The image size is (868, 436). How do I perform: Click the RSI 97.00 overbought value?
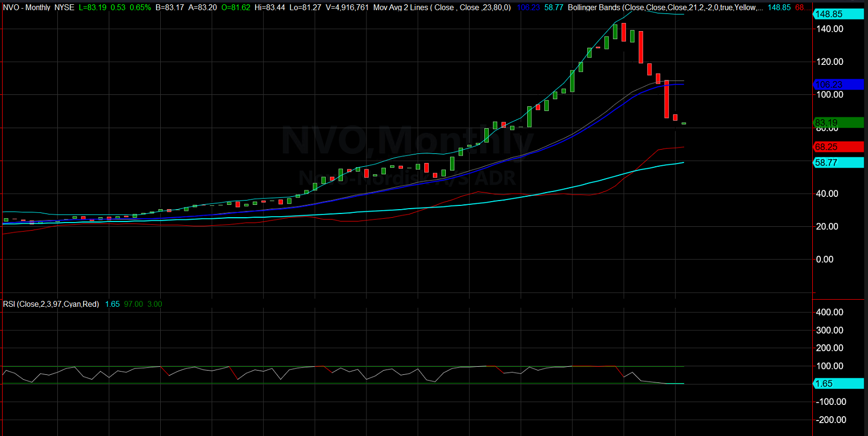click(x=133, y=304)
